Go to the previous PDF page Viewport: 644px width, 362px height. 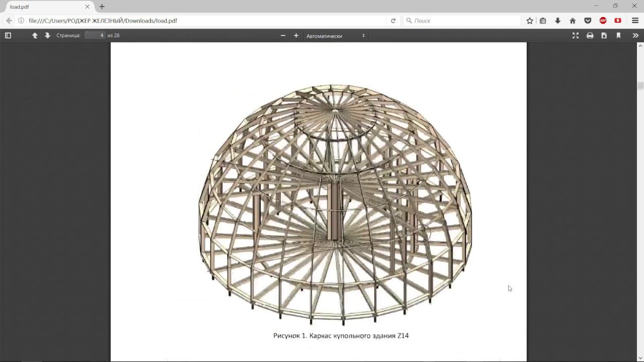point(35,36)
